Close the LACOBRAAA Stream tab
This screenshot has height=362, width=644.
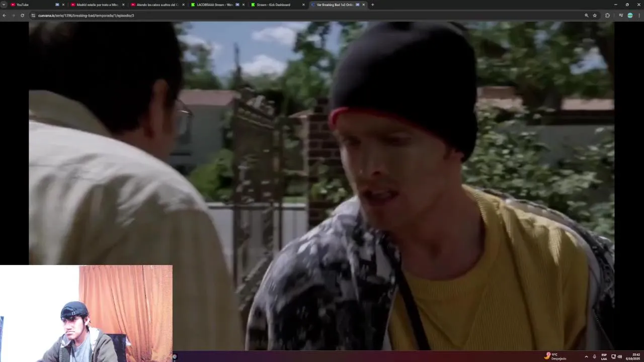pos(244,5)
